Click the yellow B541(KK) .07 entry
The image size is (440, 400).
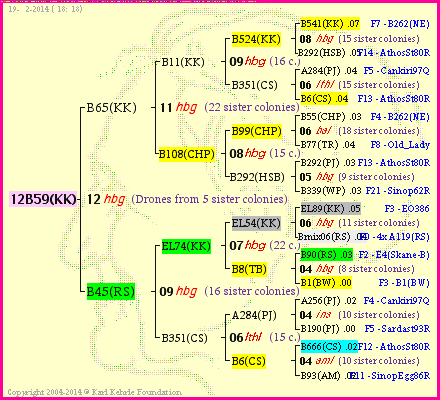pyautogui.click(x=330, y=24)
